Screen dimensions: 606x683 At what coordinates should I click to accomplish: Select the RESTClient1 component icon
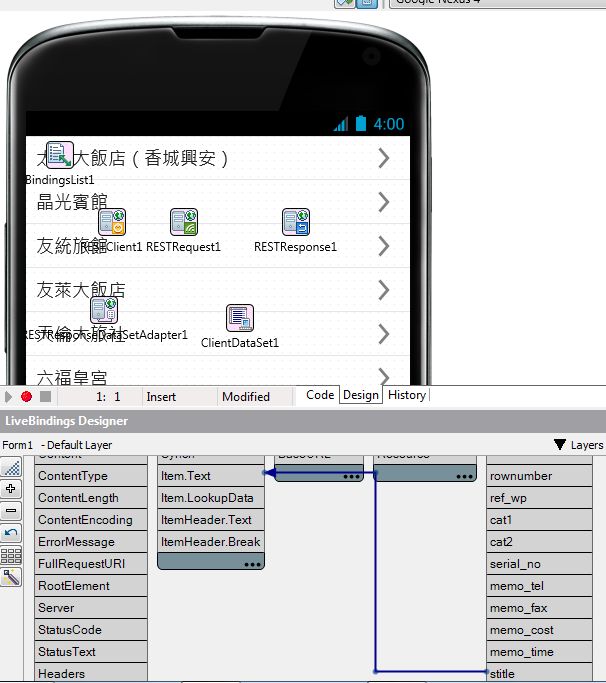point(112,222)
